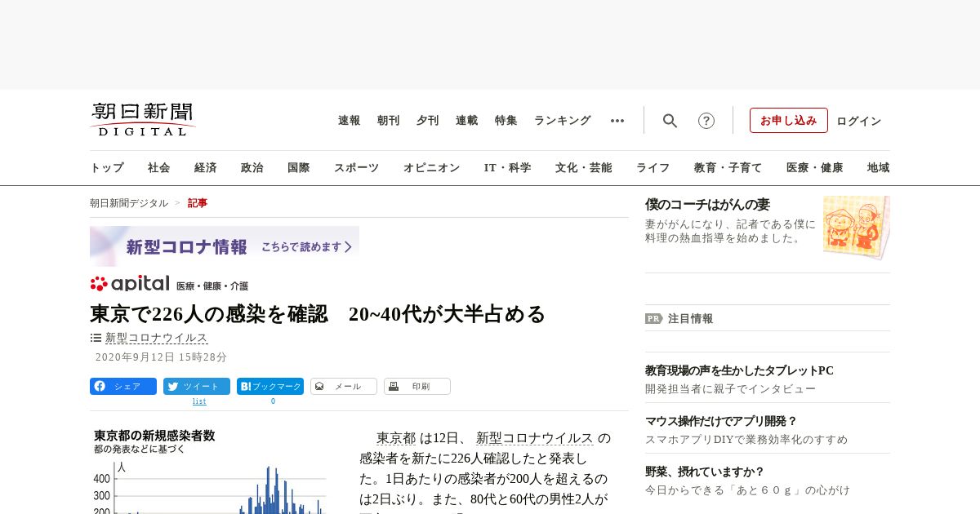Click the 医療・健康・介護 label beside apital
Image resolution: width=980 pixels, height=514 pixels.
(x=212, y=286)
